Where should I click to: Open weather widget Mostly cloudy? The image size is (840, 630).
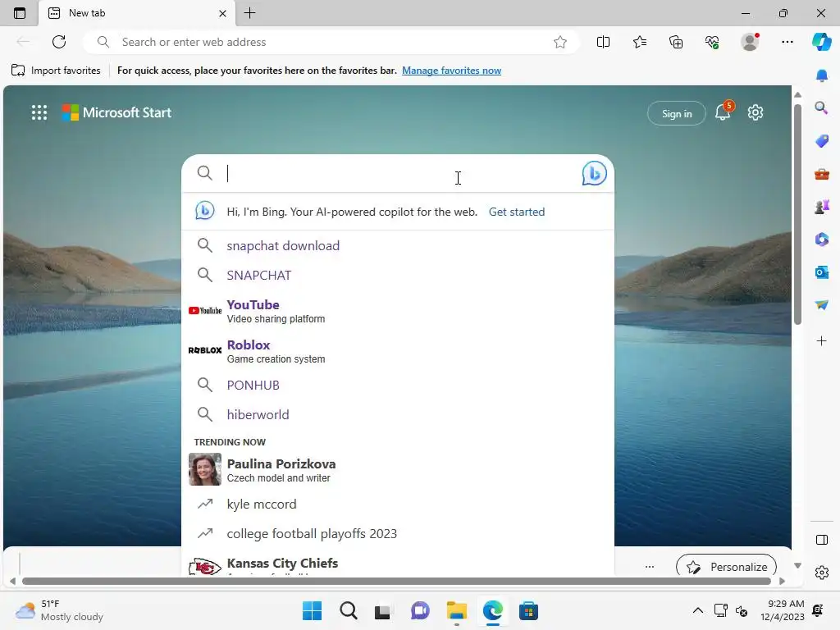point(59,610)
